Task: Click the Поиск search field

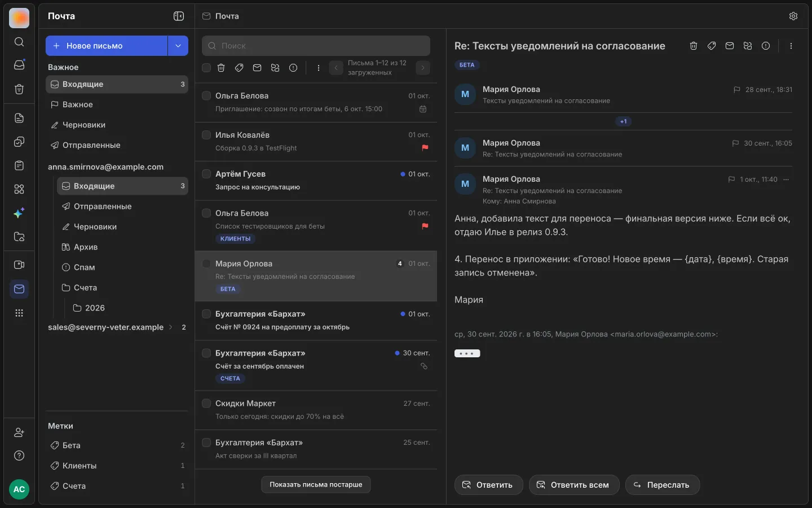Action: [x=316, y=46]
